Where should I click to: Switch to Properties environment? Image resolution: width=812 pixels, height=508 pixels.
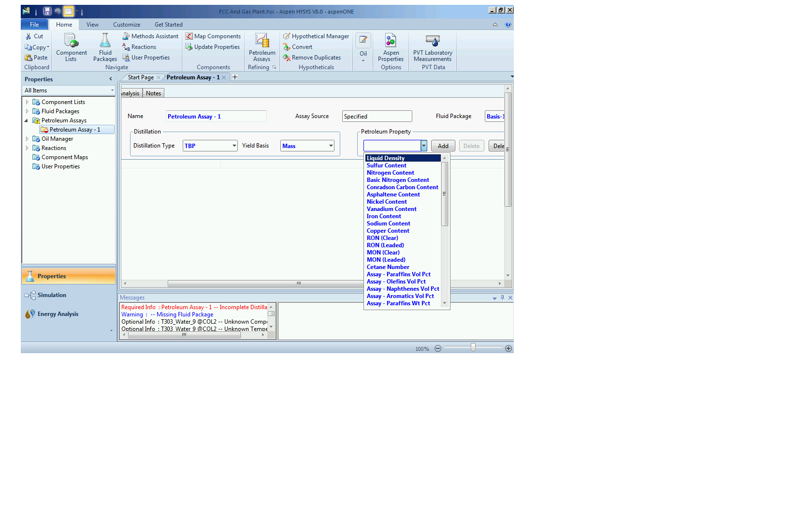click(x=68, y=276)
